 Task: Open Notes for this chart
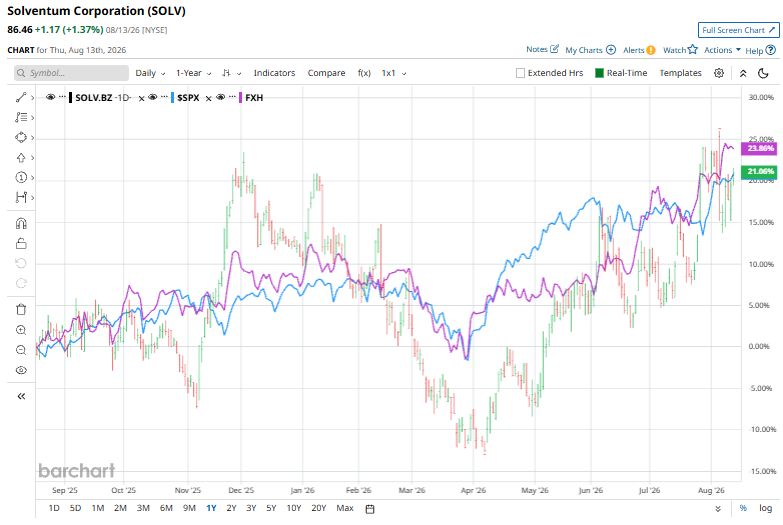click(x=542, y=49)
